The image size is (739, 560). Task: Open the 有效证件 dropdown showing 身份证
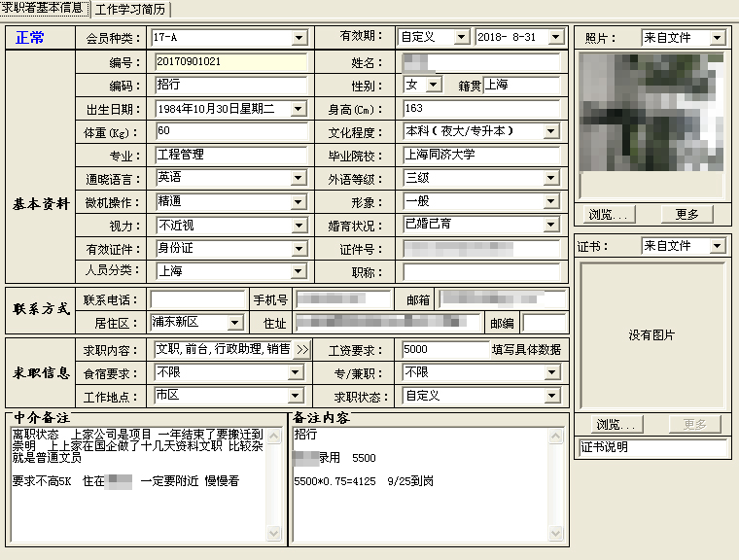point(298,249)
